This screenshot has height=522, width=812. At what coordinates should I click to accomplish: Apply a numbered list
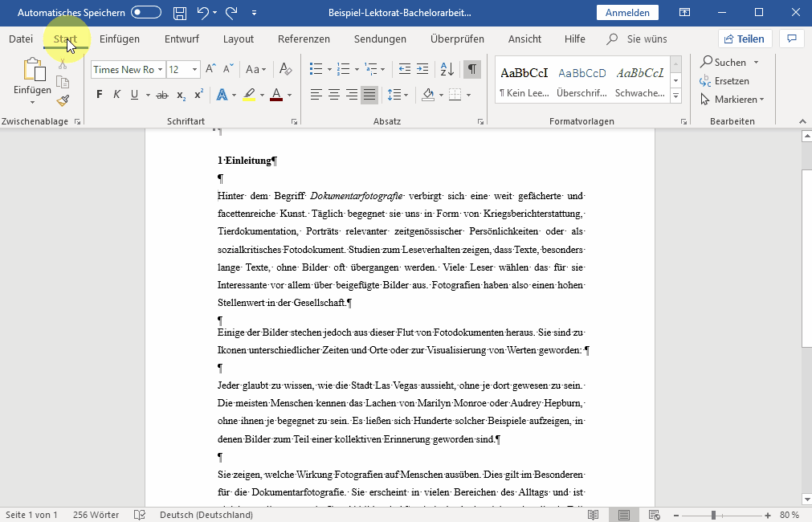(343, 69)
